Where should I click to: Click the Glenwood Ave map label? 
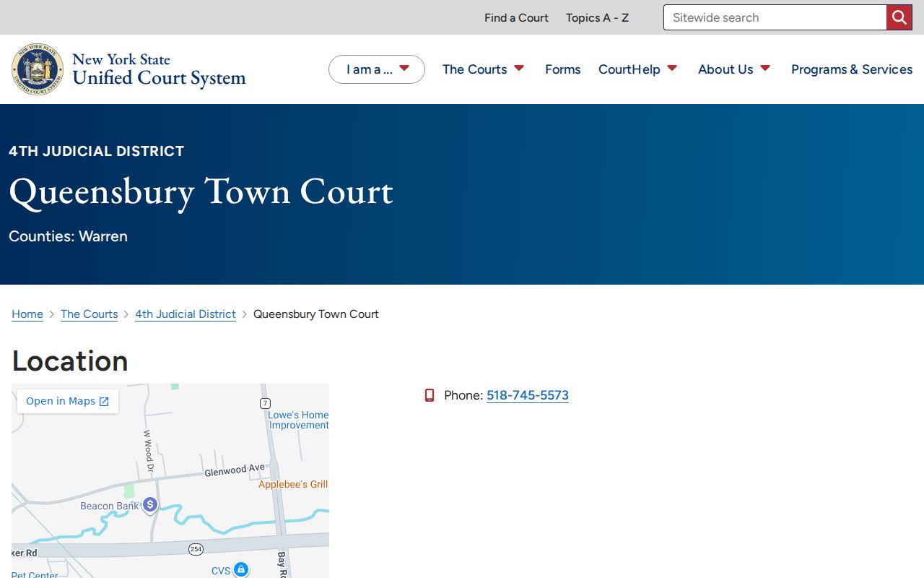tap(235, 470)
